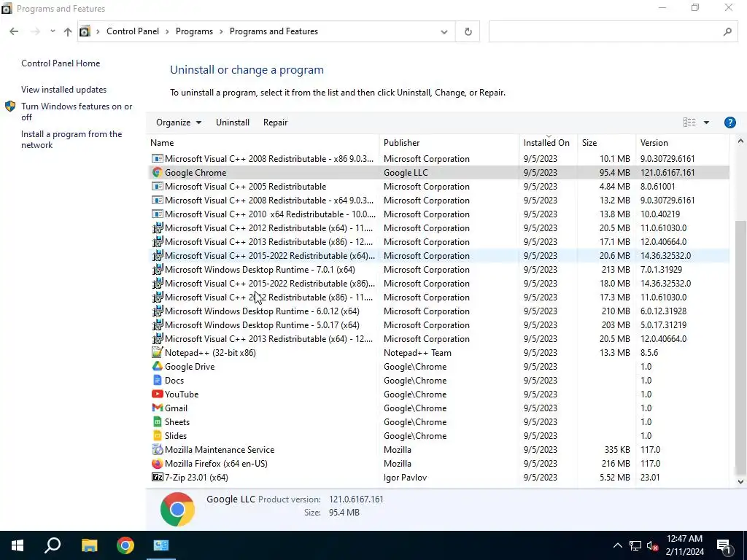Click the help question mark icon
Image resolution: width=747 pixels, height=560 pixels.
click(x=729, y=122)
